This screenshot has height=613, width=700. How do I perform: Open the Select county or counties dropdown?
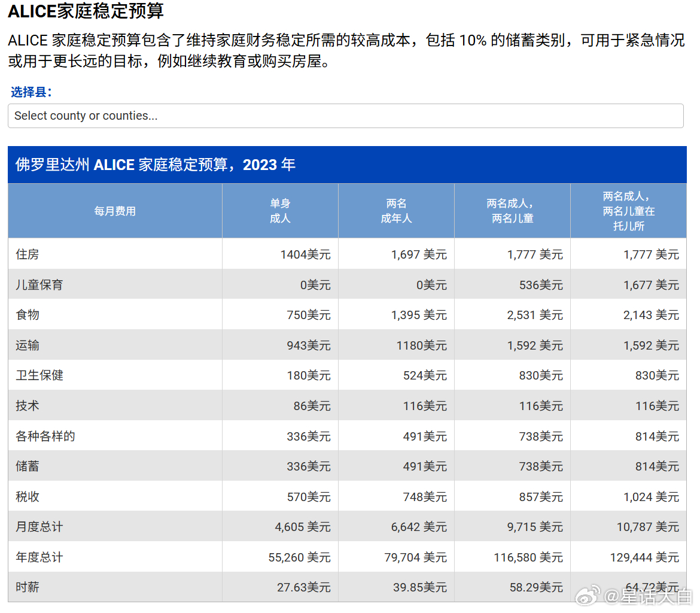click(x=346, y=116)
